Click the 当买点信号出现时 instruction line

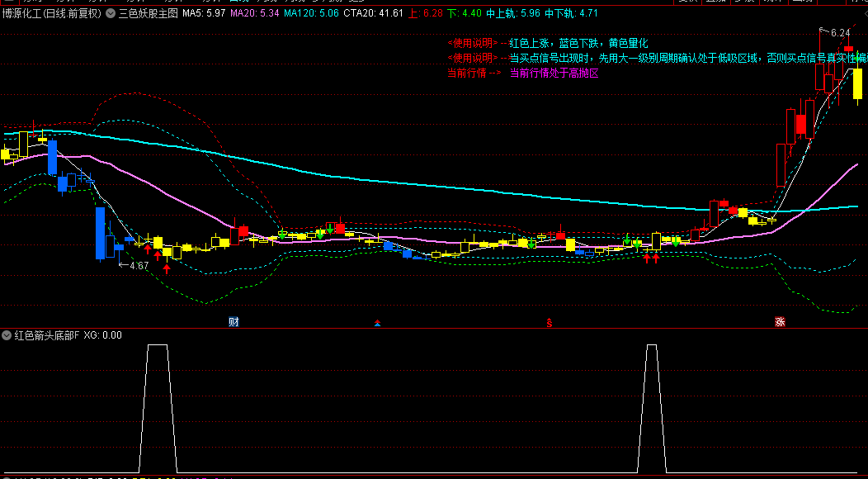click(x=689, y=58)
